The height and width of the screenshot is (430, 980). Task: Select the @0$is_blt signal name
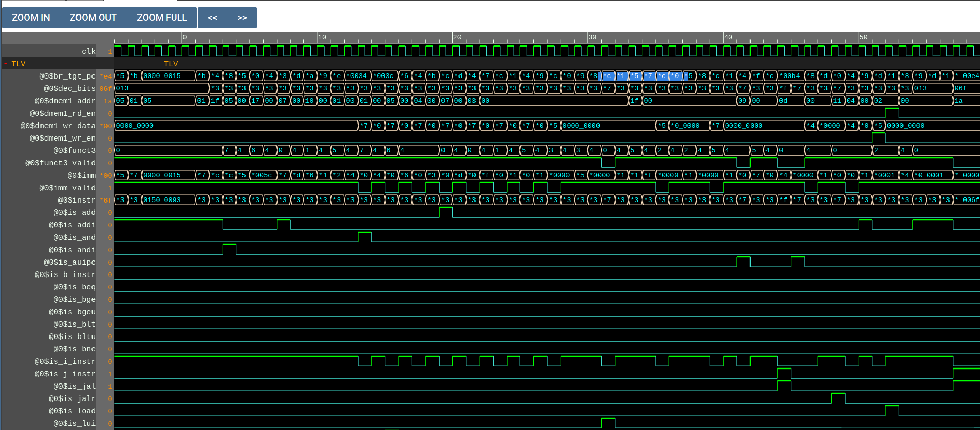tap(74, 324)
